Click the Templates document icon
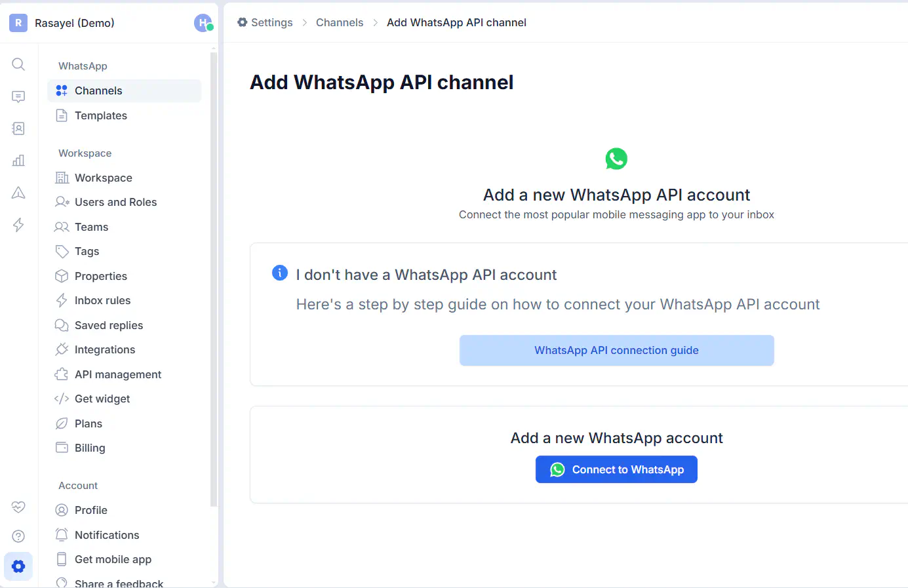 (x=62, y=115)
